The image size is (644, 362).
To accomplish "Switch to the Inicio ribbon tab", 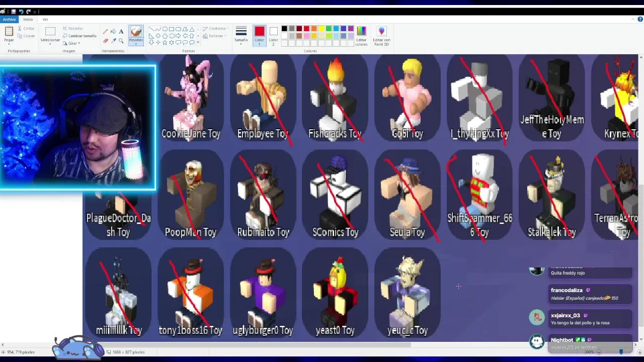I will coord(28,19).
